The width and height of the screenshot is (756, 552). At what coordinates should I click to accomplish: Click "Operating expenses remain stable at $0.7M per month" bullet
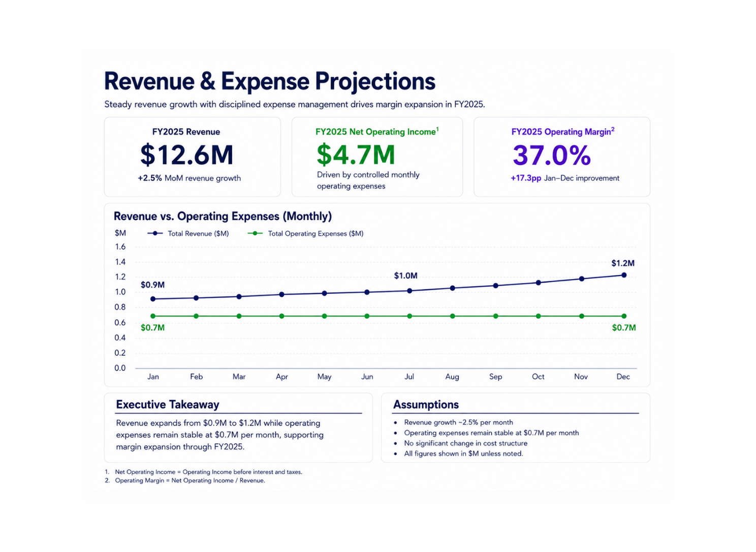pyautogui.click(x=491, y=433)
